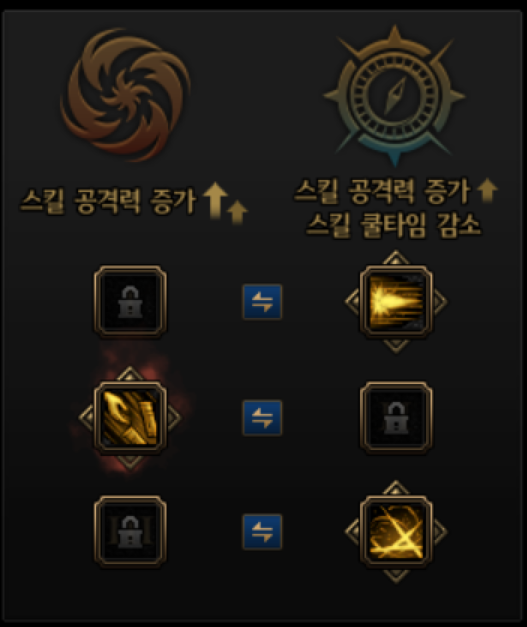This screenshot has height=627, width=527.
Task: Click the double up-arrow beside left 스킬 공격력 증가
Action: pyautogui.click(x=225, y=202)
